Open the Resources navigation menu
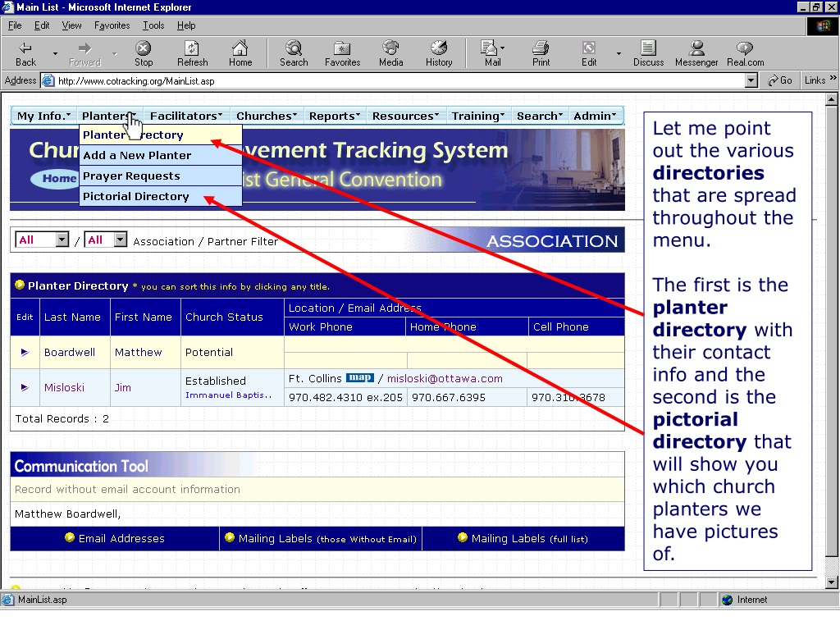840x630 pixels. 405,116
